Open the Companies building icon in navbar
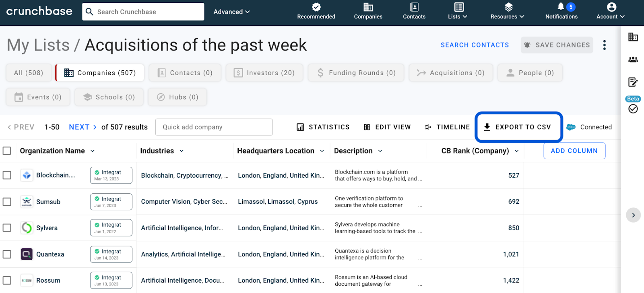Viewport: 644px width, 293px height. [x=368, y=7]
